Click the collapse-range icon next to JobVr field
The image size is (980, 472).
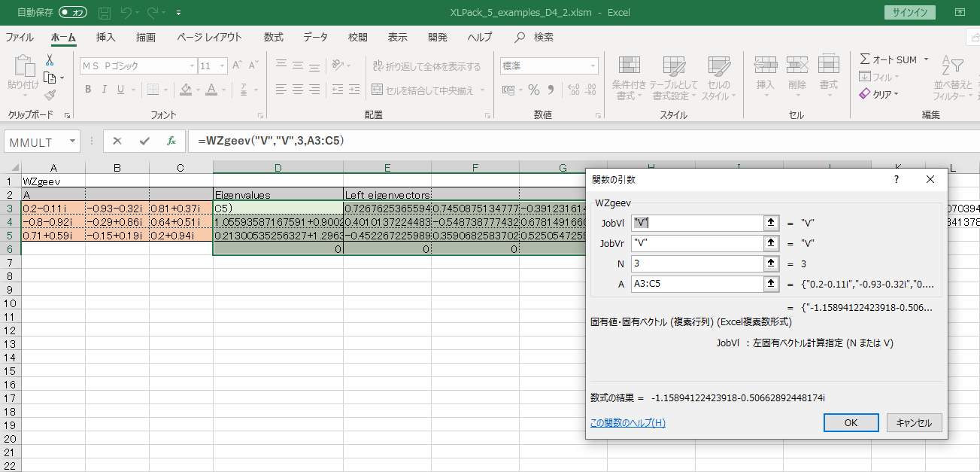[771, 243]
